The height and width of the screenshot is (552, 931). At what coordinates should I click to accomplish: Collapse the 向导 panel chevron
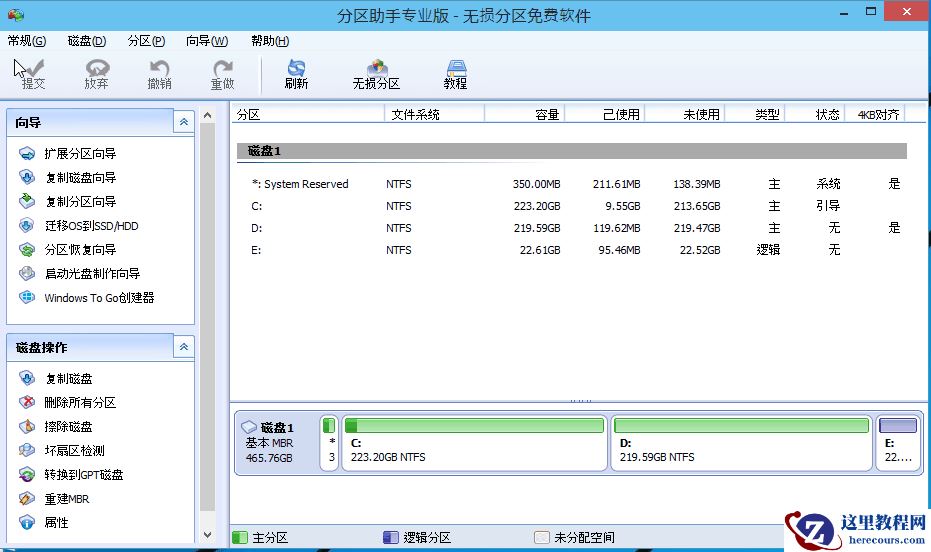click(183, 122)
